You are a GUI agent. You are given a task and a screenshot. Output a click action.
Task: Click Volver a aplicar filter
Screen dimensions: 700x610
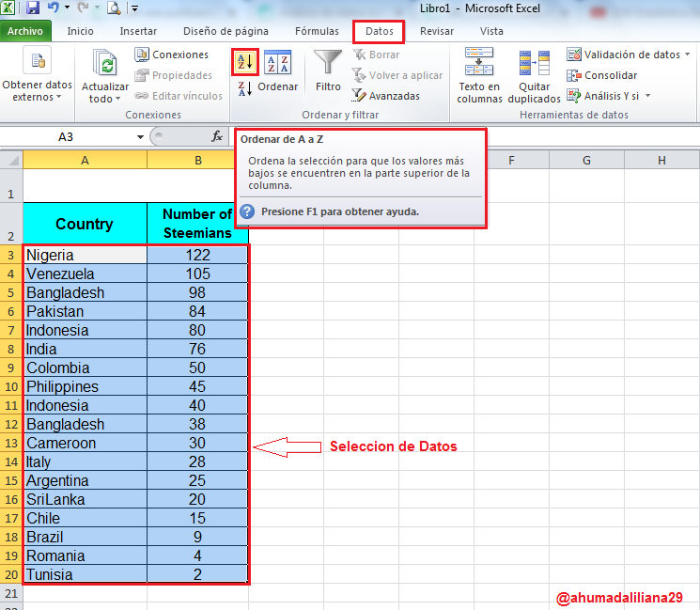coord(397,75)
